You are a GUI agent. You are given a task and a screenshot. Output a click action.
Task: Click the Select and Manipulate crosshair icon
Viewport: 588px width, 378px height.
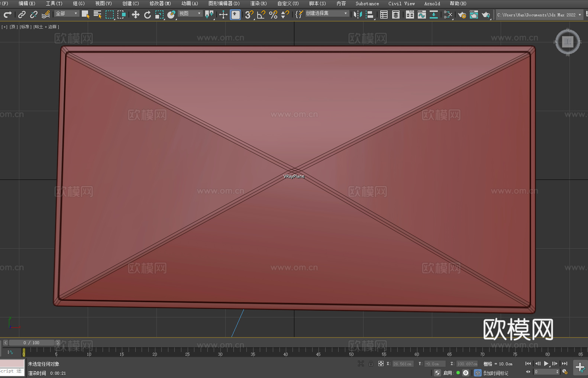pyautogui.click(x=223, y=14)
